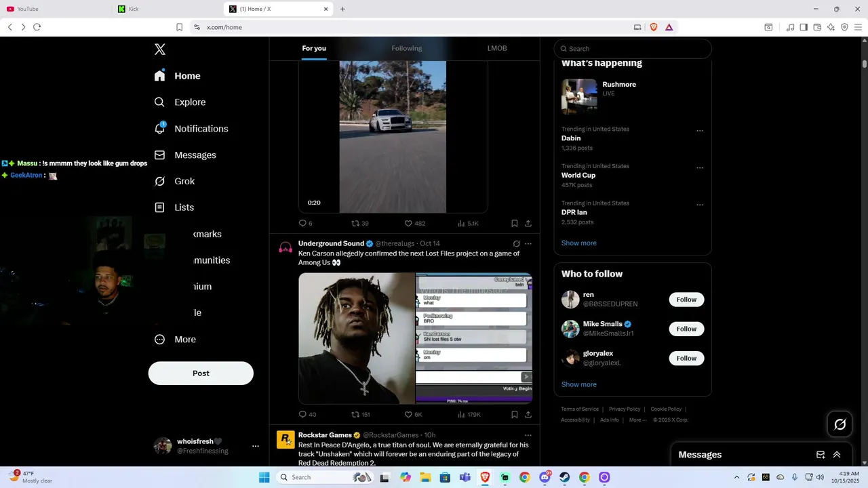Open the Terms of Service link
The height and width of the screenshot is (488, 868).
pyautogui.click(x=580, y=409)
